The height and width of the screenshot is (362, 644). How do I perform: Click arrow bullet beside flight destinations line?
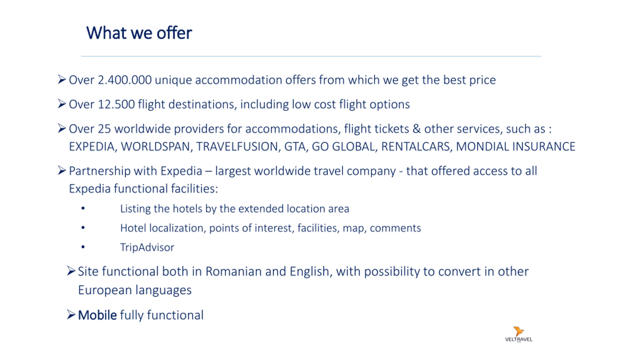(x=62, y=104)
